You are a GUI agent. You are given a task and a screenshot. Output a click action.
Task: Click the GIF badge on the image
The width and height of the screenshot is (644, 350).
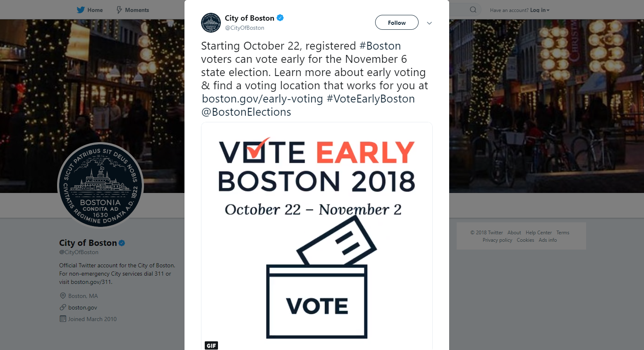[x=211, y=345]
